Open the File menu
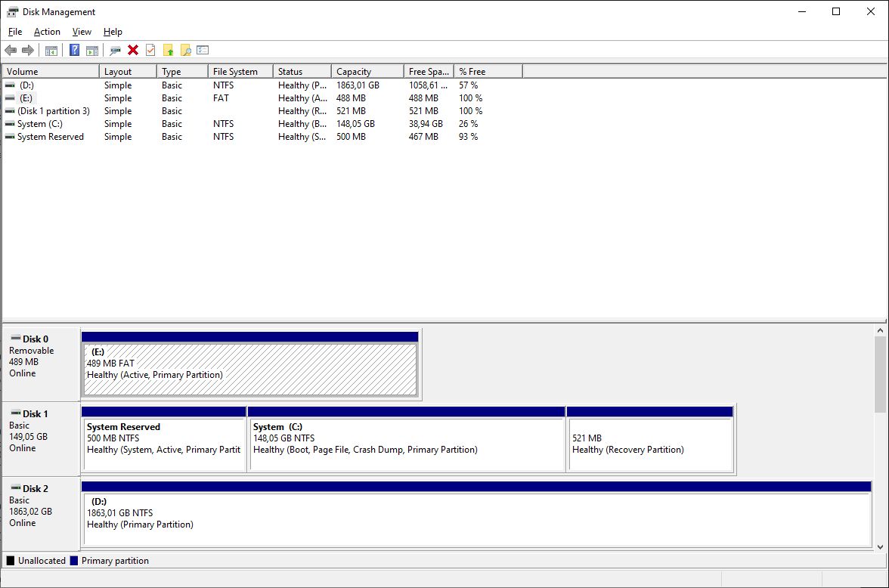The height and width of the screenshot is (588, 889). [15, 32]
